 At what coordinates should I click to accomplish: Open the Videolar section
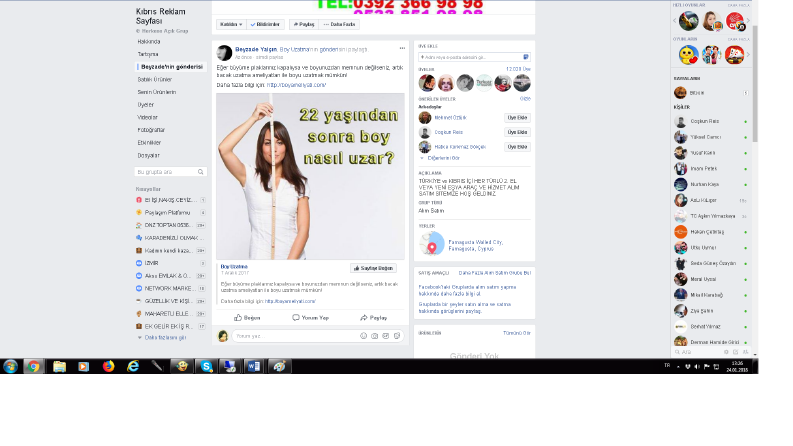[148, 117]
